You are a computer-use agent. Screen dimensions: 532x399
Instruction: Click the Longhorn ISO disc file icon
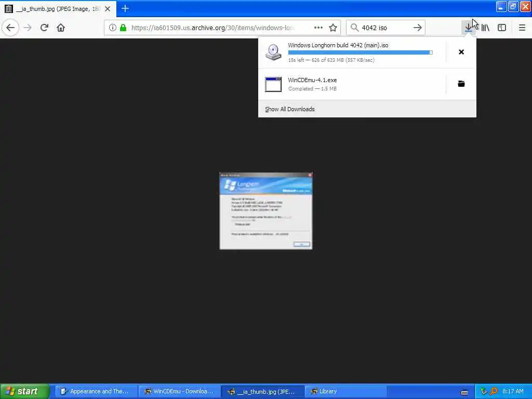coord(273,52)
